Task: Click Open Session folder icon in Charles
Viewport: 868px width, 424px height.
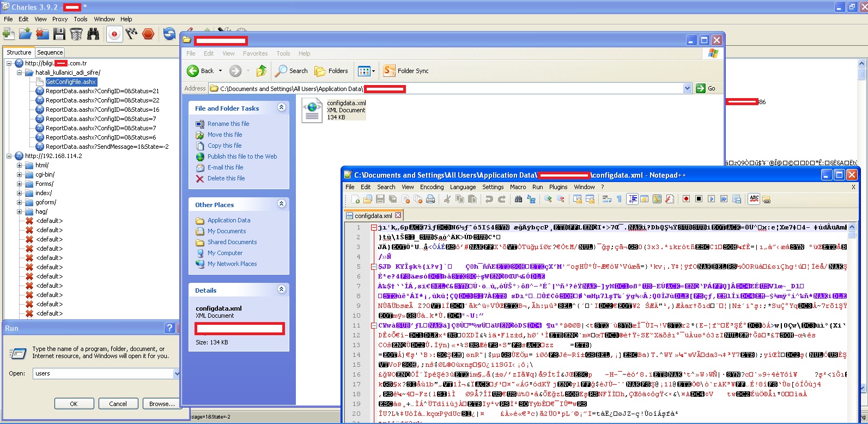Action: pyautogui.click(x=25, y=34)
